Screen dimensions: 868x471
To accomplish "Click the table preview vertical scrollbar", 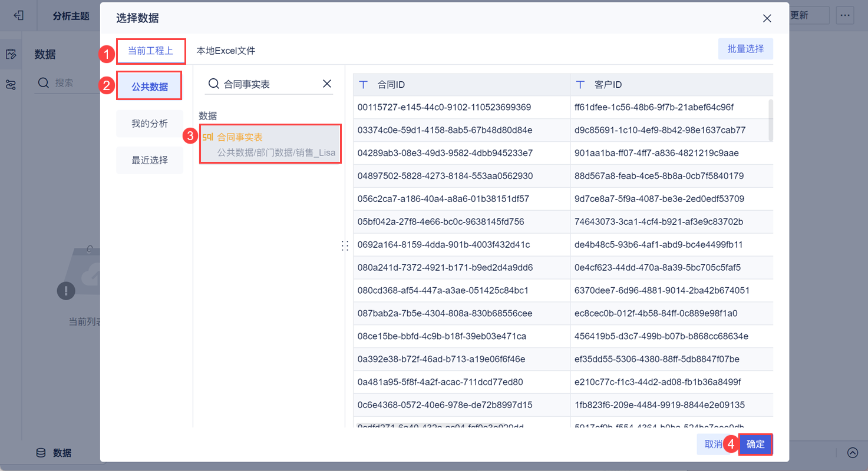I will click(771, 120).
